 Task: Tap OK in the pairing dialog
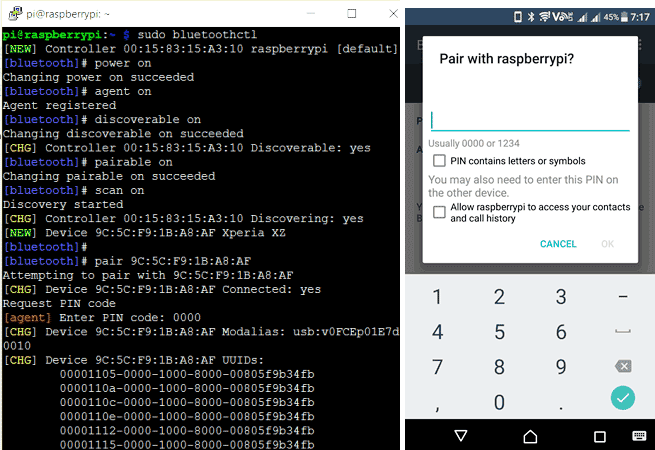pyautogui.click(x=607, y=244)
